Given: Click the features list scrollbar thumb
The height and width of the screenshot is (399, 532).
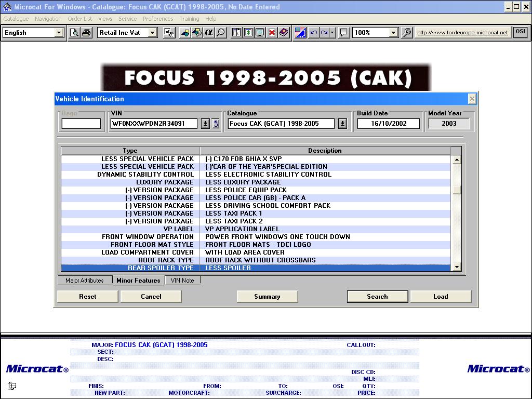Looking at the screenshot, I should [457, 190].
